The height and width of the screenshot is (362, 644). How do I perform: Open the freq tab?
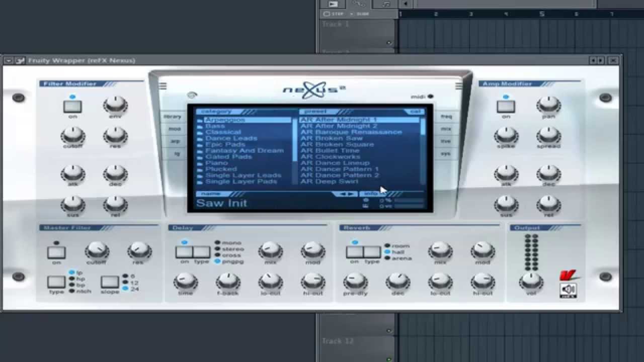pos(447,117)
